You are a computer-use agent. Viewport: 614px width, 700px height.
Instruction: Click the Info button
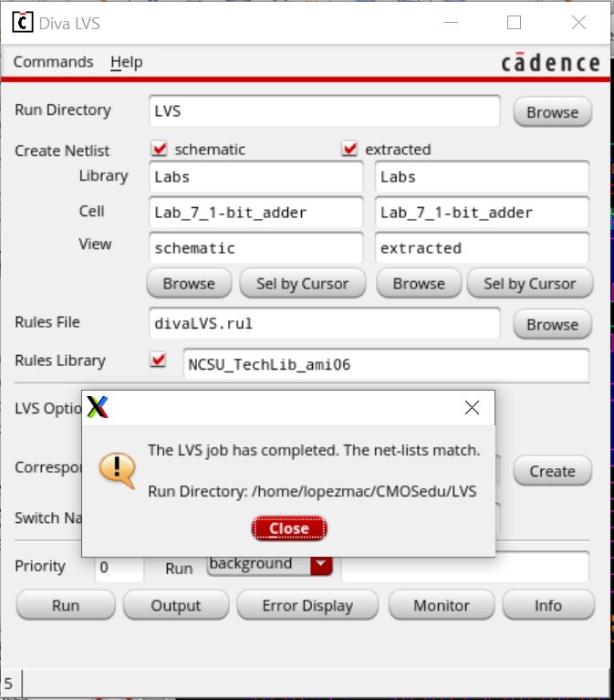click(x=548, y=605)
